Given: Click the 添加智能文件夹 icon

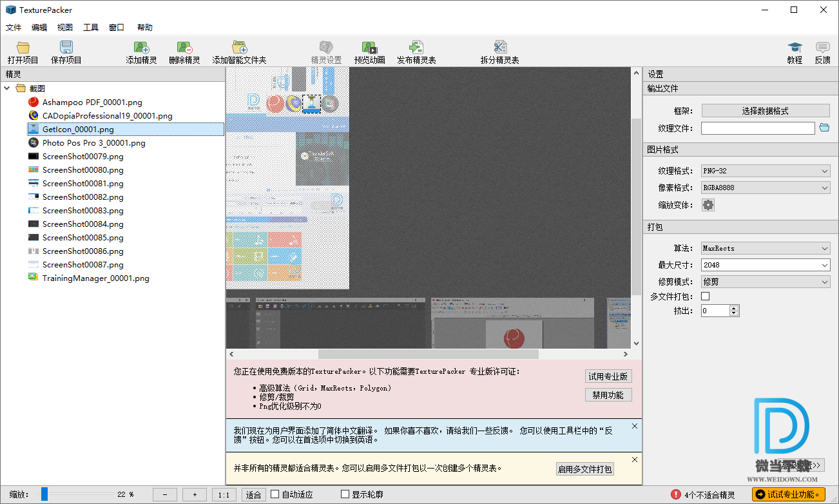Looking at the screenshot, I should (x=240, y=47).
